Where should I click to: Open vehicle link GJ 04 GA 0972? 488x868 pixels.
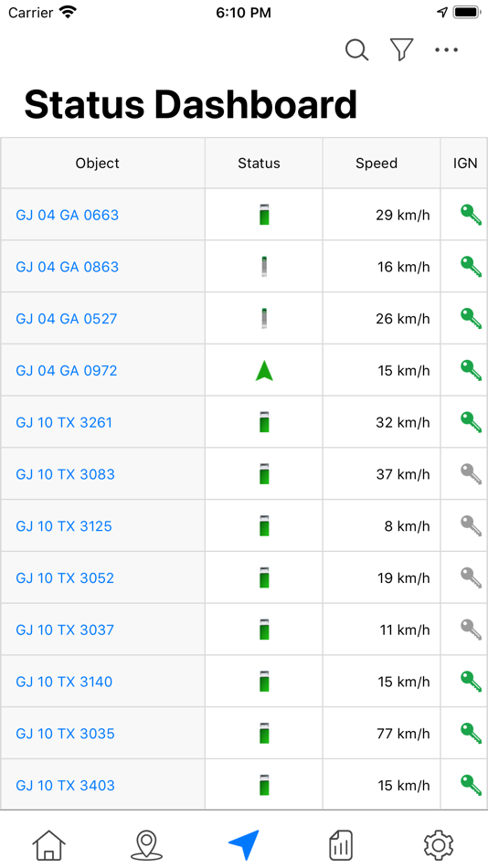click(67, 370)
